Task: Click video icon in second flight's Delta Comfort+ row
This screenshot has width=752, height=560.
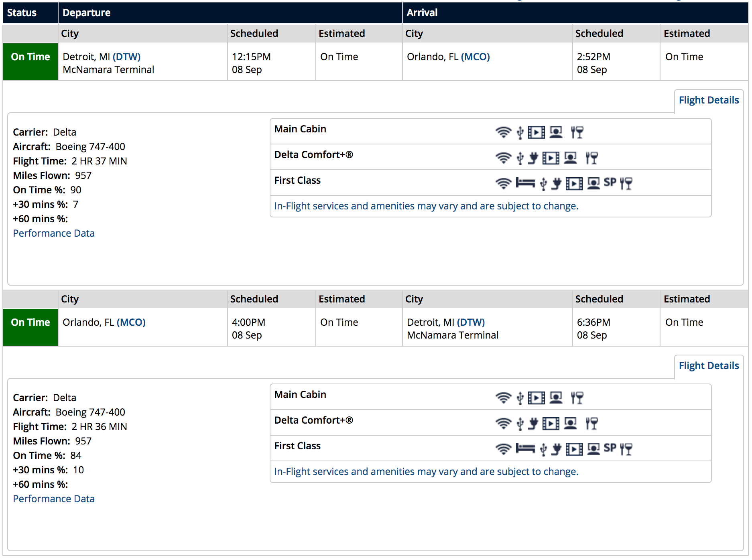Action: point(551,424)
